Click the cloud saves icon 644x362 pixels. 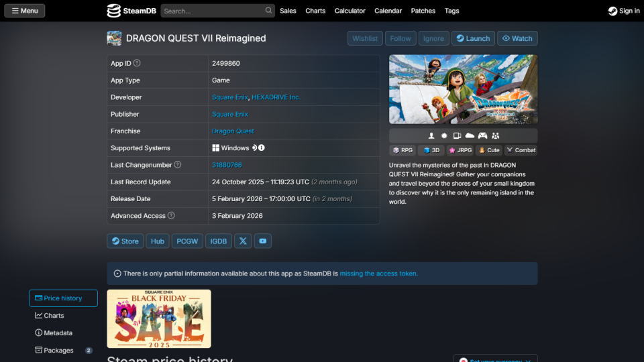pos(470,136)
